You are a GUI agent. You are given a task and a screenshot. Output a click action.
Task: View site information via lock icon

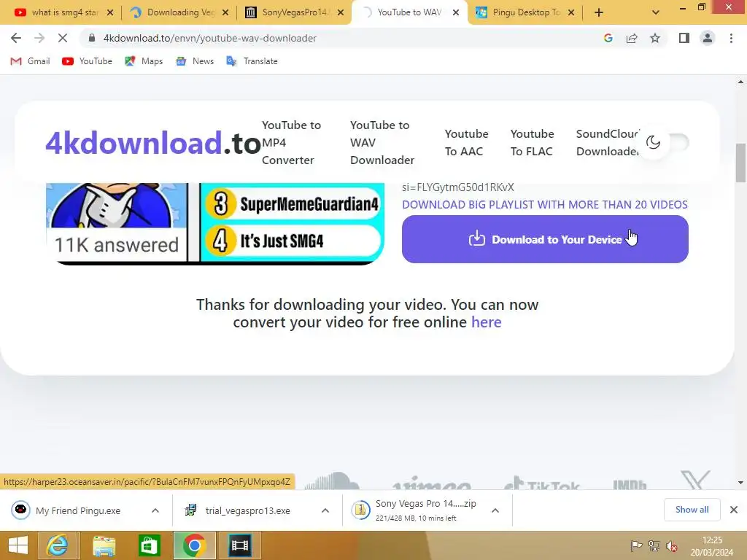coord(92,38)
